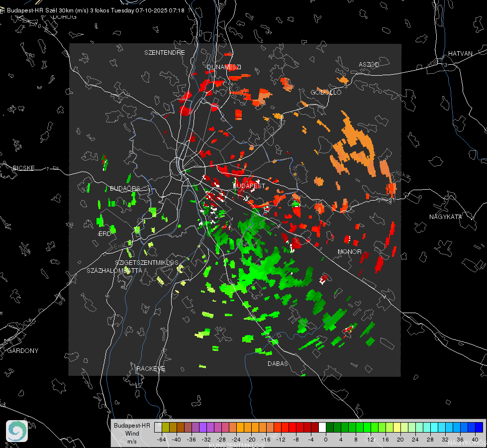Select the SZENTENDRE town label
This screenshot has width=487, height=448.
tap(165, 53)
